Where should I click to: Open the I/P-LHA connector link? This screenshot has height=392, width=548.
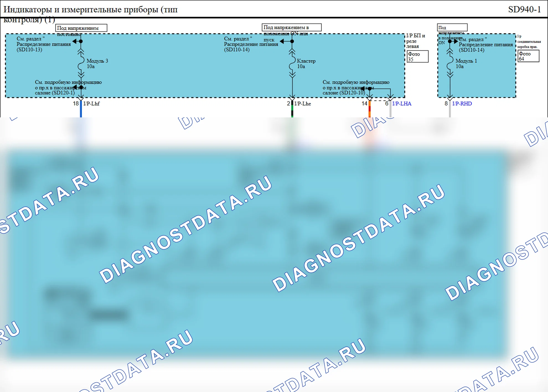tap(402, 104)
